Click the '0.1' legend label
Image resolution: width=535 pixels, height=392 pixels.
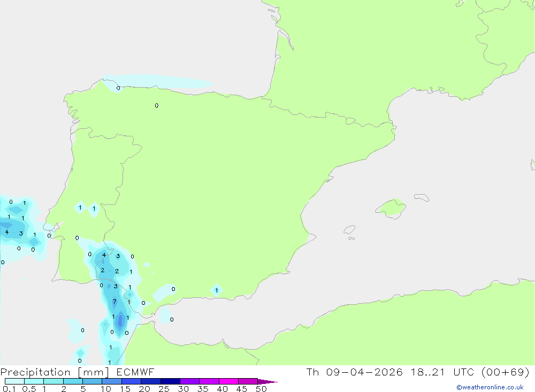point(9,389)
